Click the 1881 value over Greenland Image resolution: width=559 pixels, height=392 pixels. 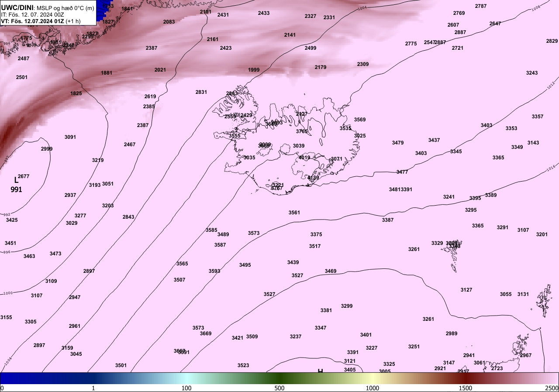(107, 73)
